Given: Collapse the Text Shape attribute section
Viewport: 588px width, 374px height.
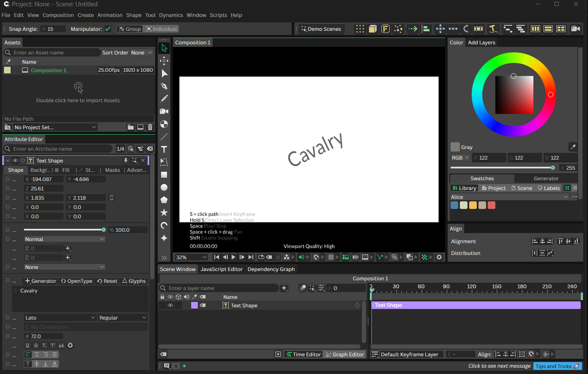Looking at the screenshot, I should pos(7,161).
